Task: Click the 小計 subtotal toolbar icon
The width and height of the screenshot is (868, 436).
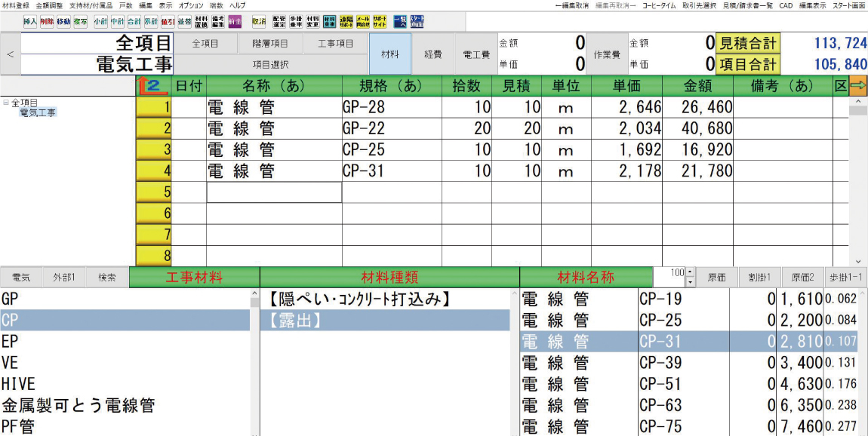Action: 100,22
